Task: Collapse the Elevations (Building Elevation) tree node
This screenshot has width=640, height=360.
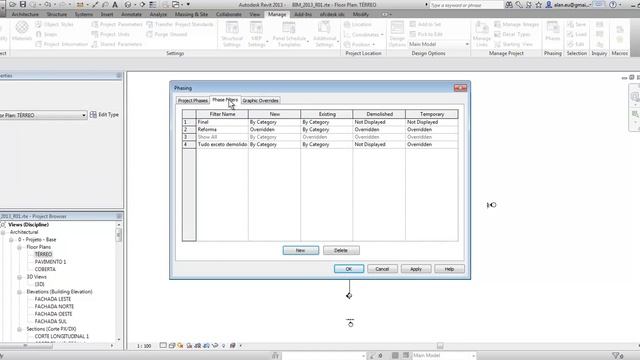Action: coord(19,292)
